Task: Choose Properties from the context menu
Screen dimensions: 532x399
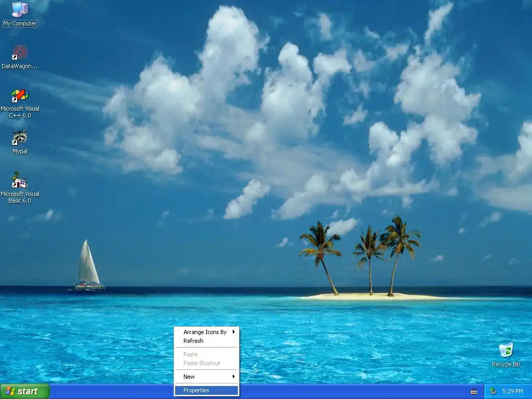Action: pos(206,390)
